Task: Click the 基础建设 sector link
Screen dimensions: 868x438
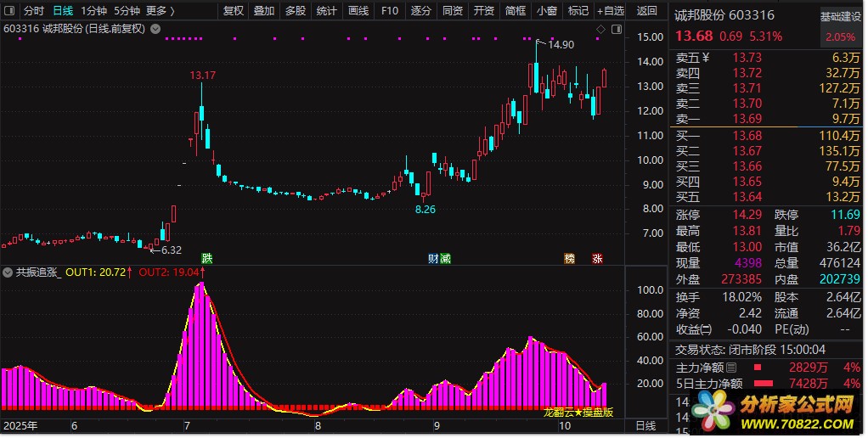Action: click(x=840, y=17)
